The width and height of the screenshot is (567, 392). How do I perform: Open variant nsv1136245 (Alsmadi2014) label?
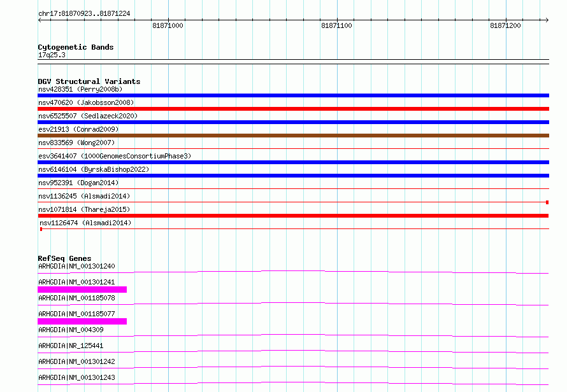pyautogui.click(x=84, y=196)
